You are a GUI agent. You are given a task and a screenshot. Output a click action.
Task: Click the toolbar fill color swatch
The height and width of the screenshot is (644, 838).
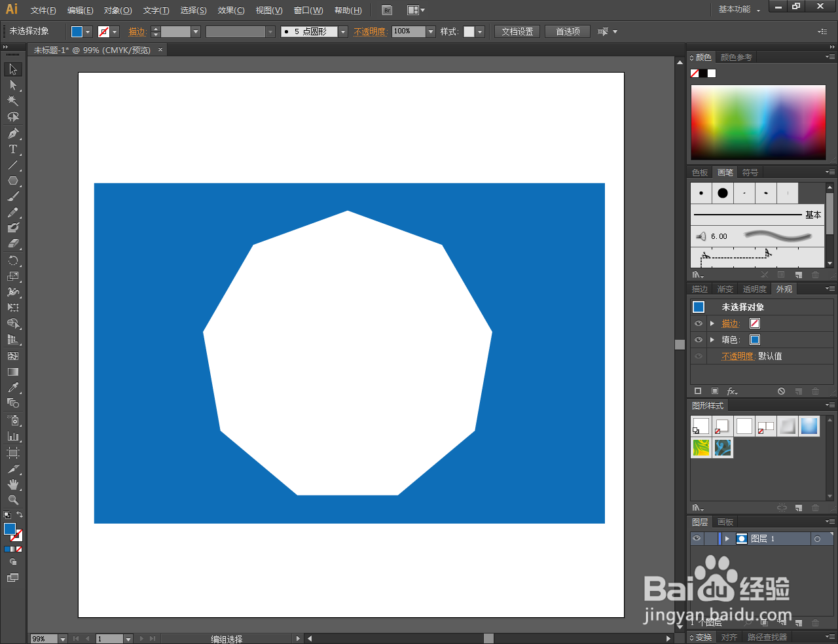10,529
